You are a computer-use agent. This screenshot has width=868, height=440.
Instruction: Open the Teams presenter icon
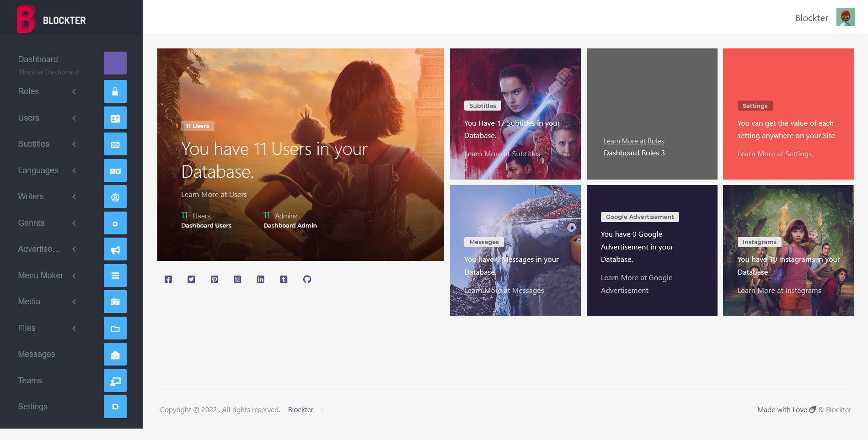coord(115,381)
